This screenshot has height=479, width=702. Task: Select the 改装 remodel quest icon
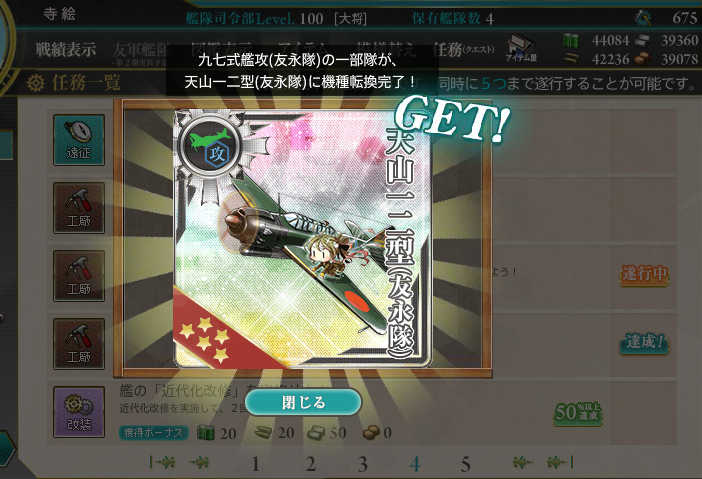[79, 412]
